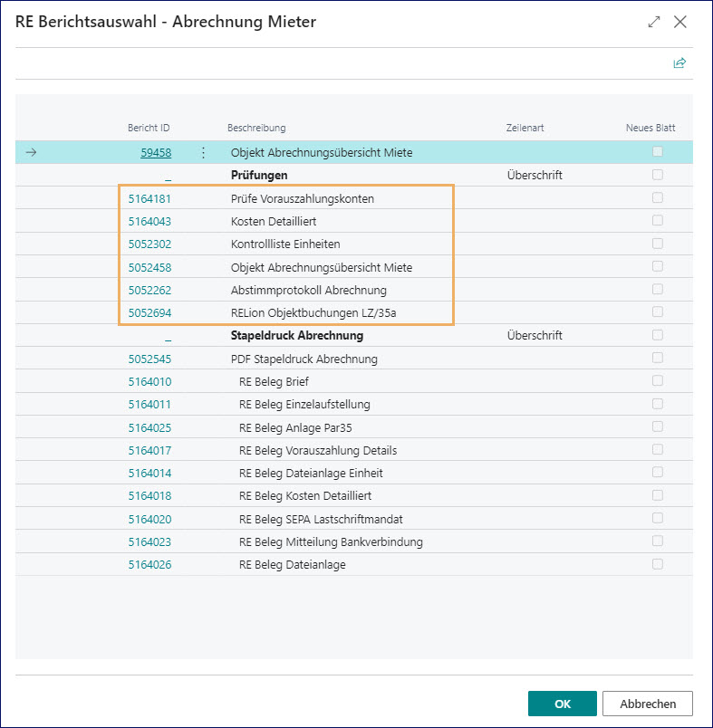Select the Stapeldruck Abrechnung heading row

point(296,335)
